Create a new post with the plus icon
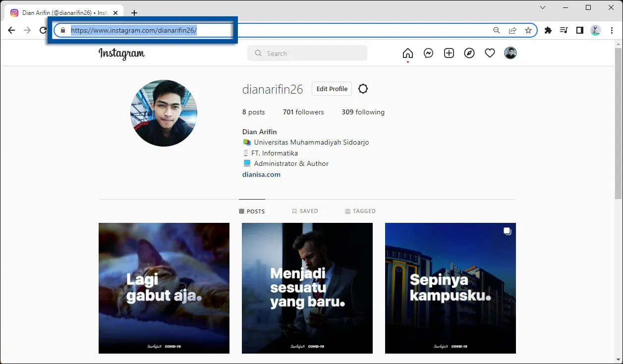Screen dimensions: 623x364 click(x=449, y=53)
